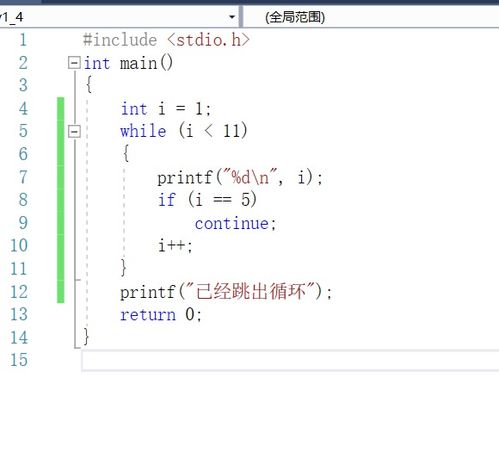
Task: Click line number 12 in gutter
Action: 19,292
